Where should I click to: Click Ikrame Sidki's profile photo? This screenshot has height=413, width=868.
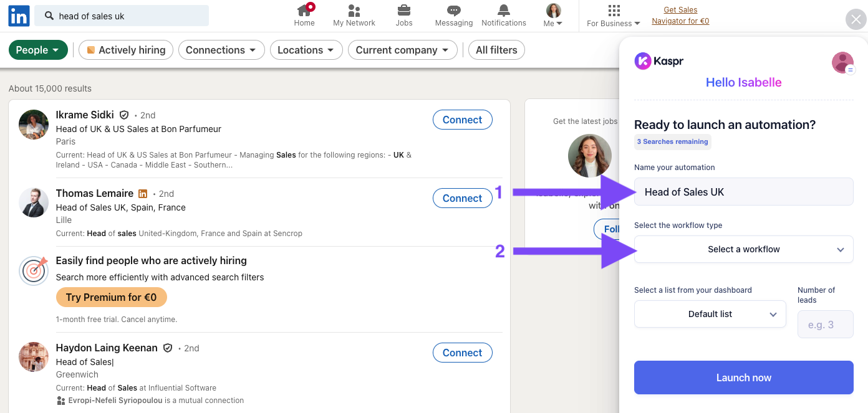[34, 125]
